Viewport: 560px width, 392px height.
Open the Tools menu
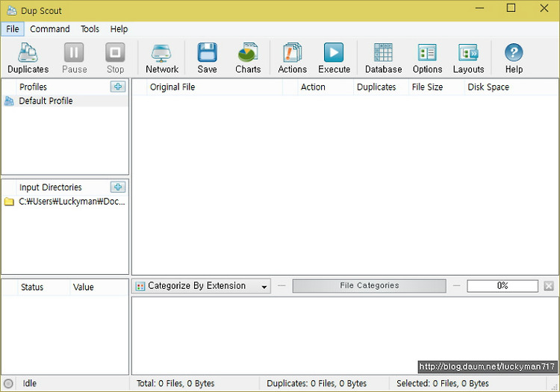point(90,29)
